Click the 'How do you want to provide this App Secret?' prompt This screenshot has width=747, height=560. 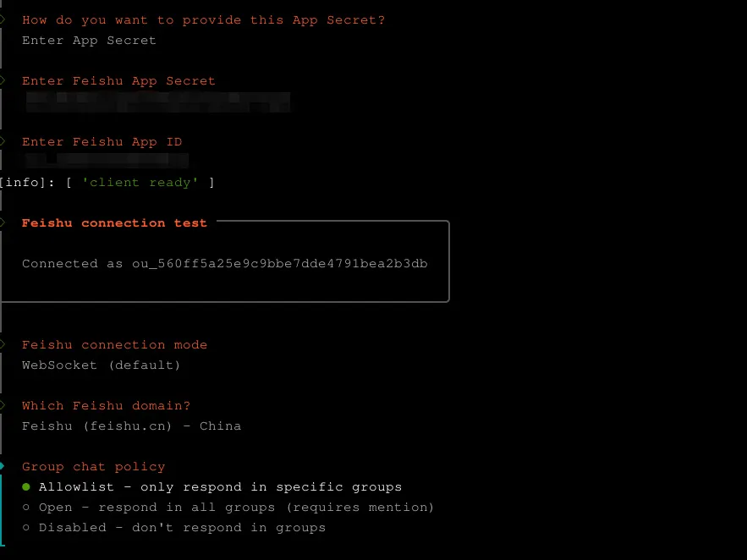pyautogui.click(x=203, y=20)
